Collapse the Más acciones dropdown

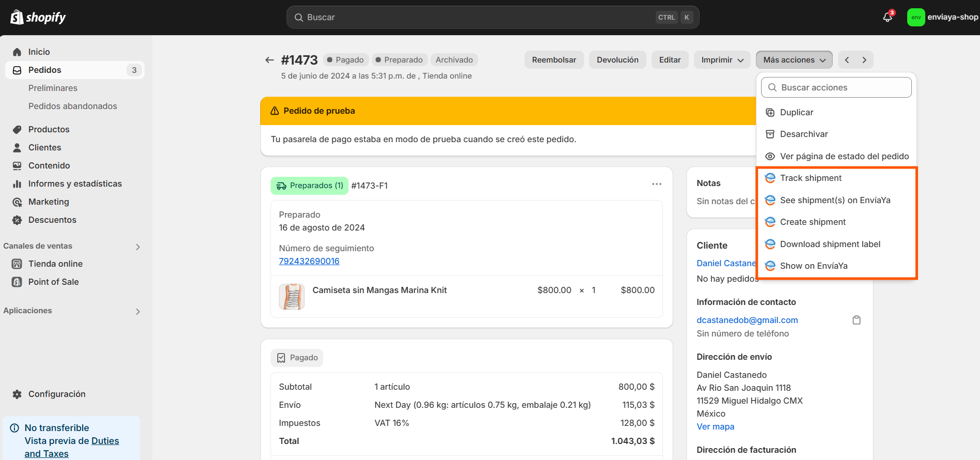pos(794,60)
